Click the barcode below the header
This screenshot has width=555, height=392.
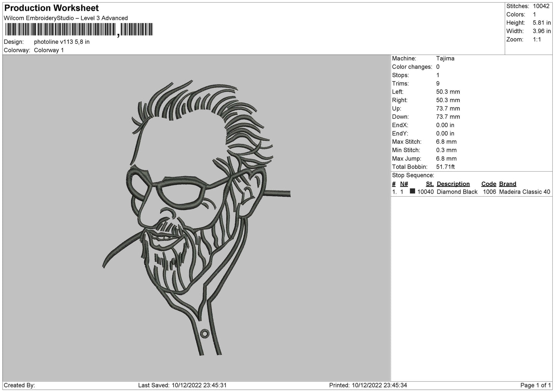pyautogui.click(x=79, y=30)
